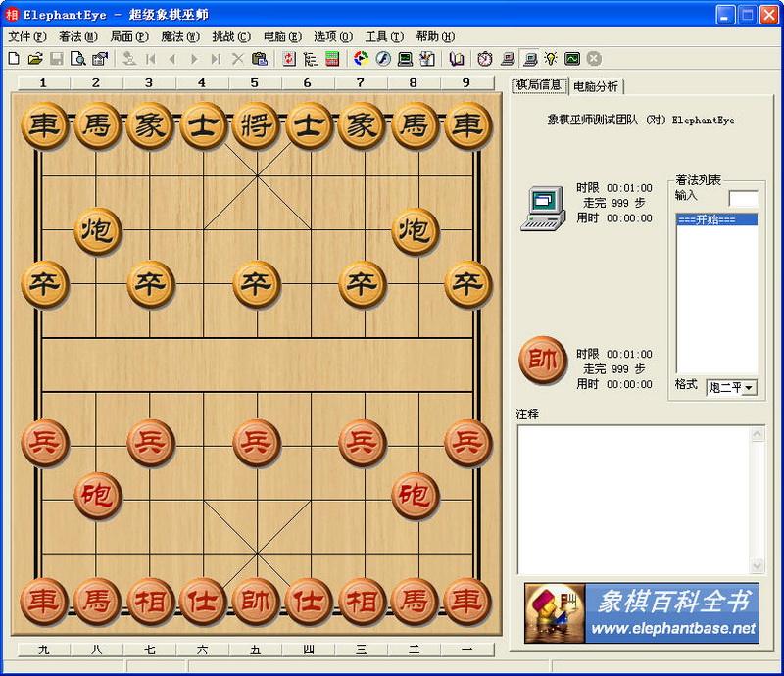The height and width of the screenshot is (676, 784).
Task: Click the light bulb hint icon
Action: pos(551,59)
